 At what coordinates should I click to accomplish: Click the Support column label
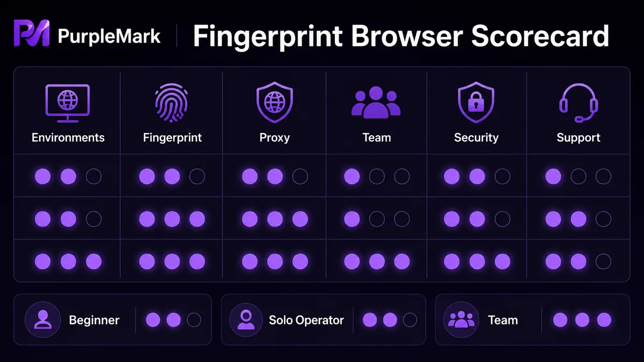point(579,137)
